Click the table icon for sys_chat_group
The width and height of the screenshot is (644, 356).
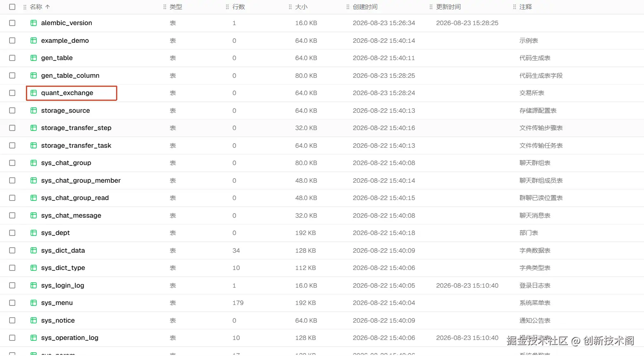click(x=34, y=163)
